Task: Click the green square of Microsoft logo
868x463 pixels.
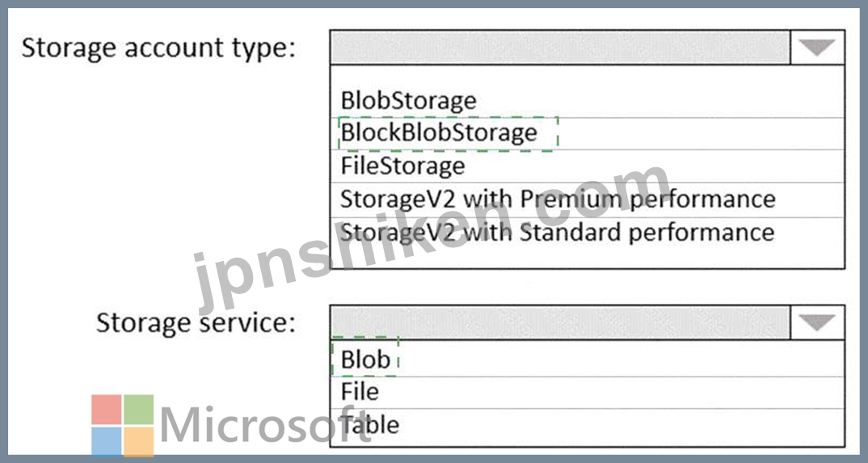Action: pos(138,410)
